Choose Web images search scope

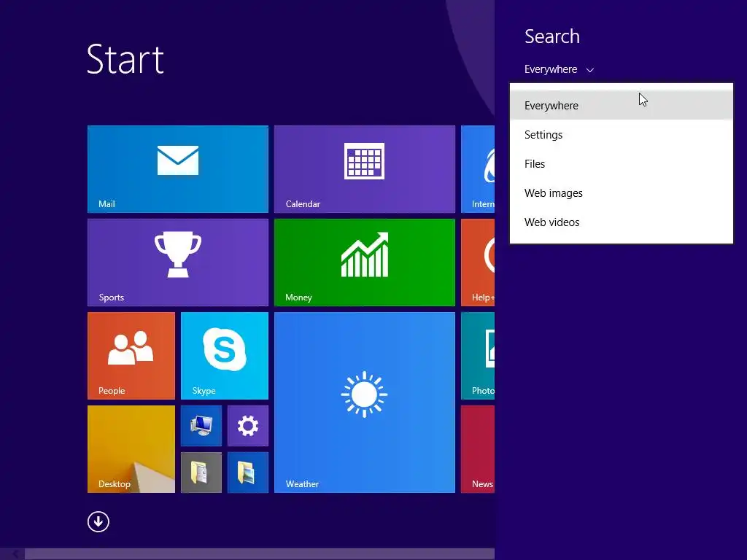coord(622,192)
